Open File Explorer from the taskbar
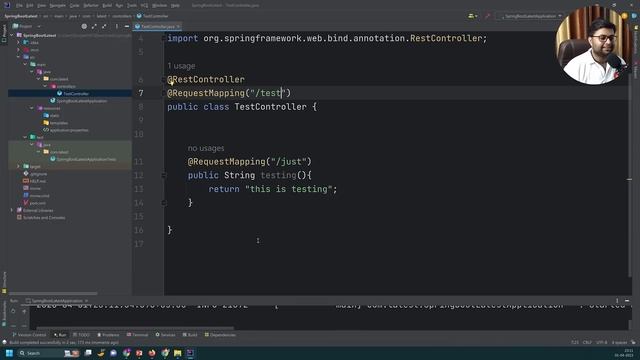Image resolution: width=640 pixels, height=360 pixels. point(178,353)
